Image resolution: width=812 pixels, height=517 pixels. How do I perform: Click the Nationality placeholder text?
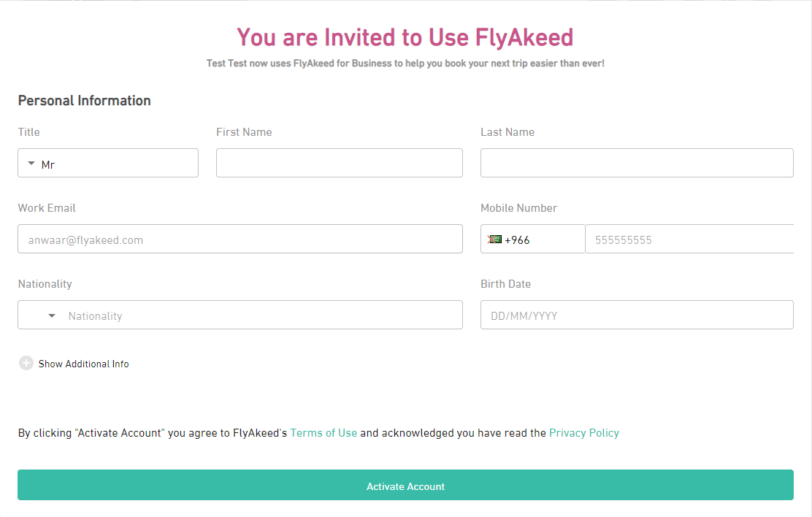[x=95, y=316]
